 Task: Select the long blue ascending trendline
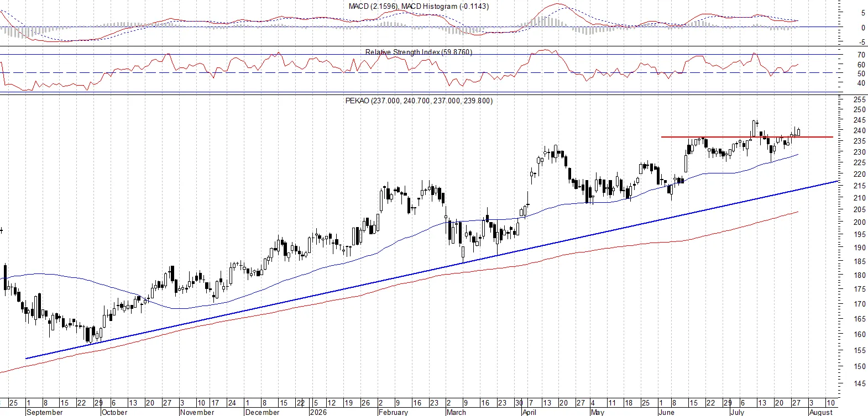tap(432, 270)
